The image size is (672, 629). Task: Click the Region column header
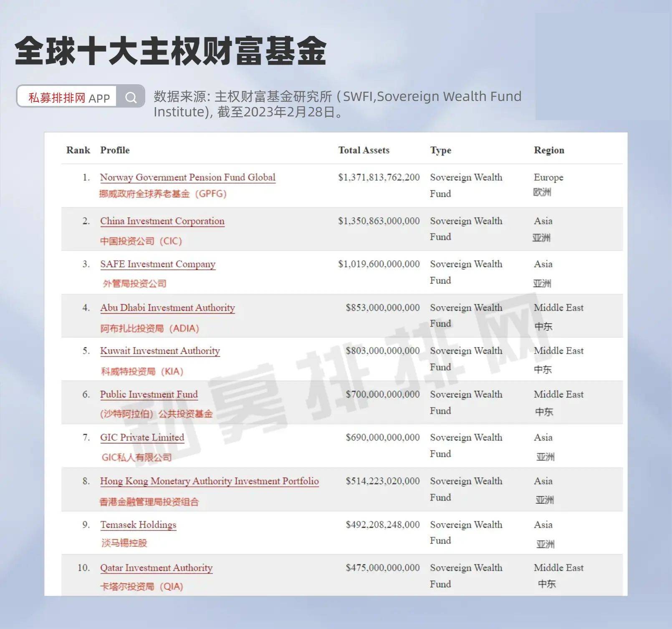548,150
